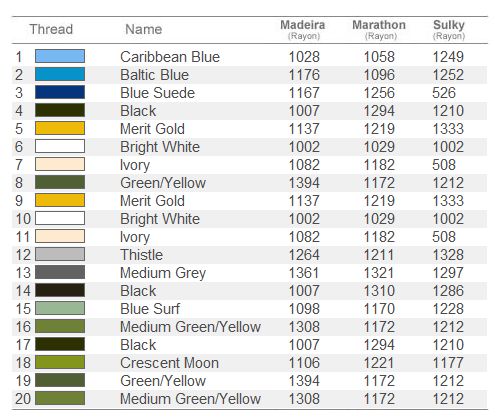The width and height of the screenshot is (500, 420).
Task: Select the Bright White swatch in row 10
Action: [x=60, y=218]
